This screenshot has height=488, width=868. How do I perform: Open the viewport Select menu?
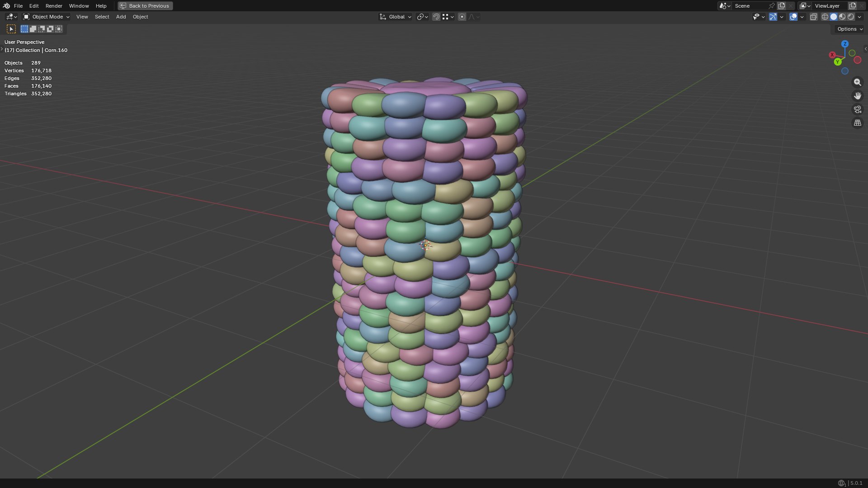pos(102,17)
